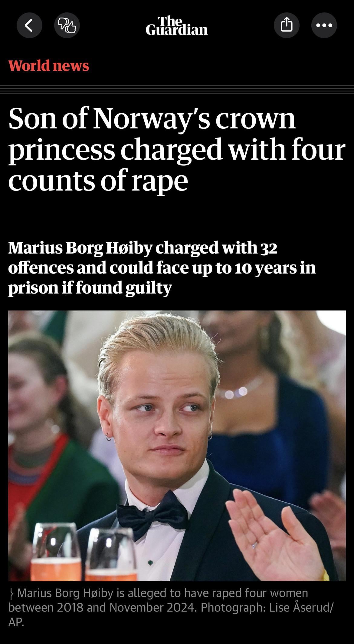
Task: Tap the double divider line under World news
Action: 177,90
